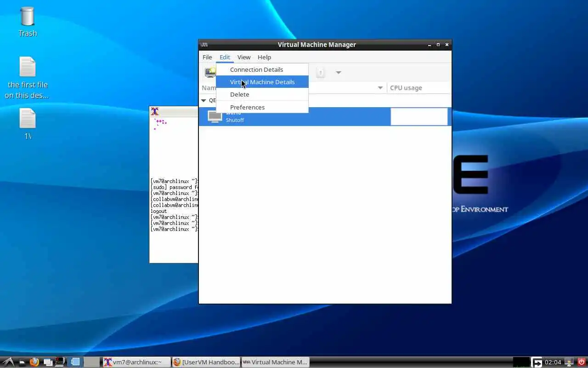Click the red power button in the taskbar
The height and width of the screenshot is (368, 588).
pos(582,362)
